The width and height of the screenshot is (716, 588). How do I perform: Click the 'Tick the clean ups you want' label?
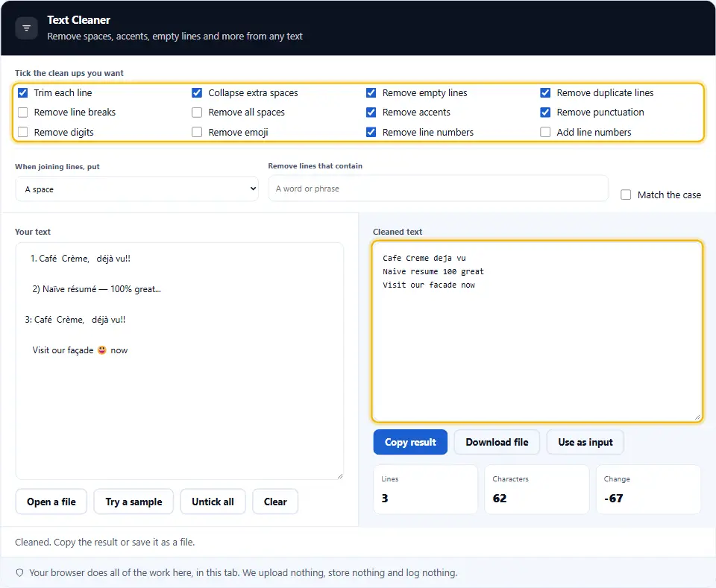click(69, 73)
